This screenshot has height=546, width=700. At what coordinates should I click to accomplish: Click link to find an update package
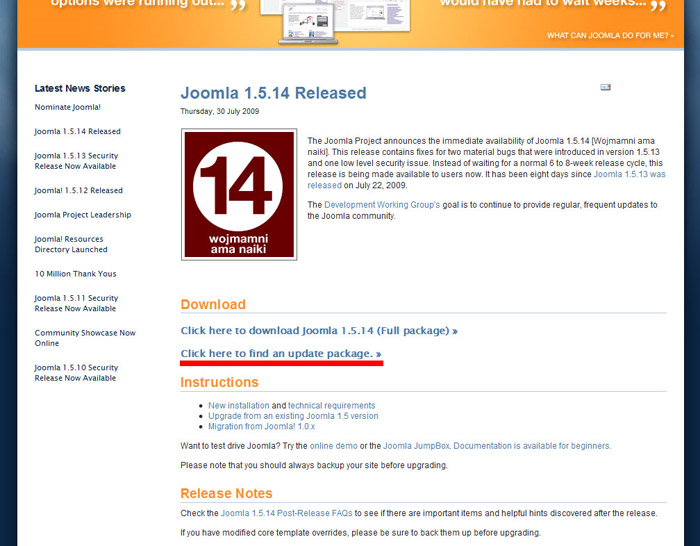(281, 354)
